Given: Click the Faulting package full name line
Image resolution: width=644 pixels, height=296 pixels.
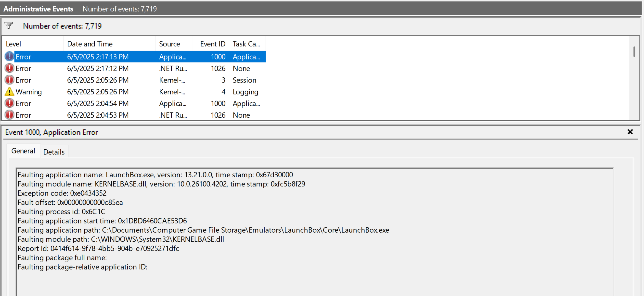Looking at the screenshot, I should pos(62,258).
